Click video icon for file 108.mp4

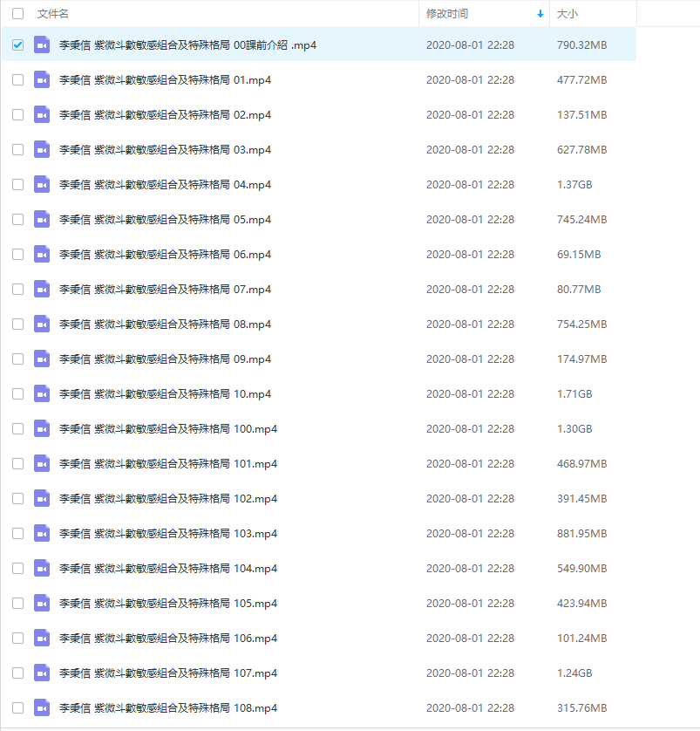point(42,707)
